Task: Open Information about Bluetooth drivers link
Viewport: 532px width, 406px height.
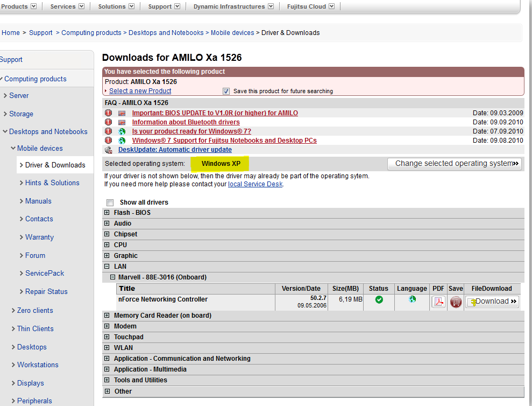Action: [186, 122]
